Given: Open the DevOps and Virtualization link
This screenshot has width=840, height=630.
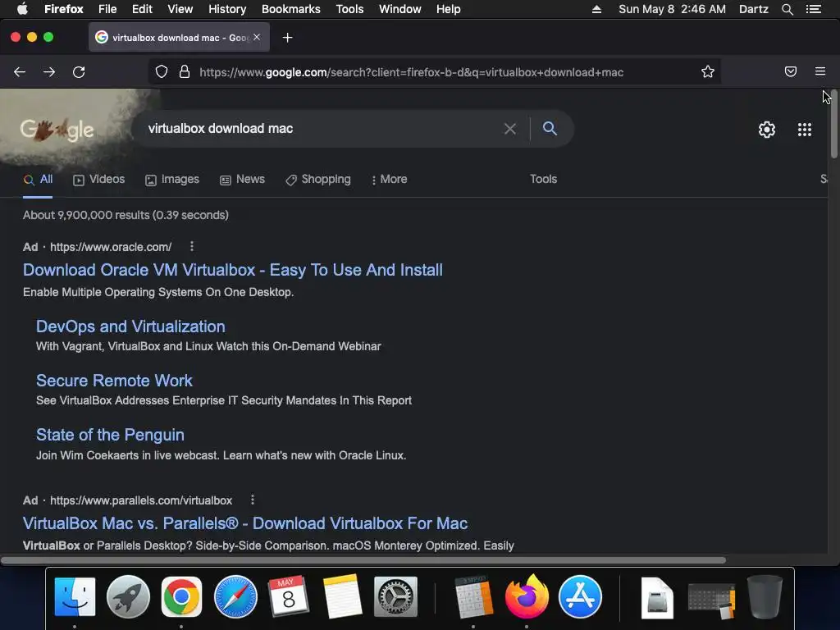Looking at the screenshot, I should (130, 326).
